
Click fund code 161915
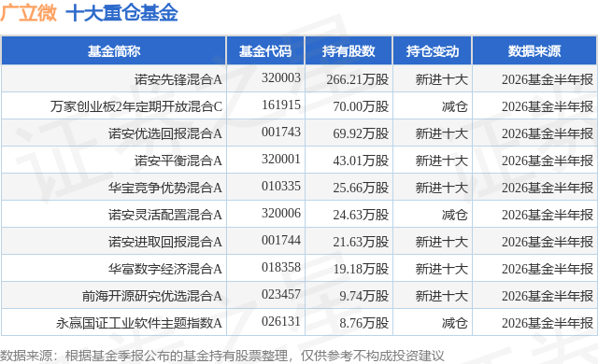point(281,105)
